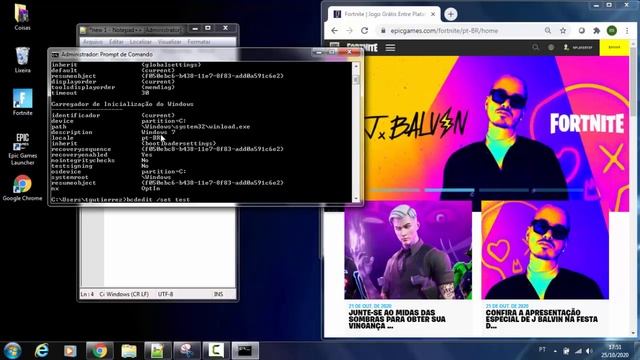Open the file explorer folder on the taskbar

point(129,351)
